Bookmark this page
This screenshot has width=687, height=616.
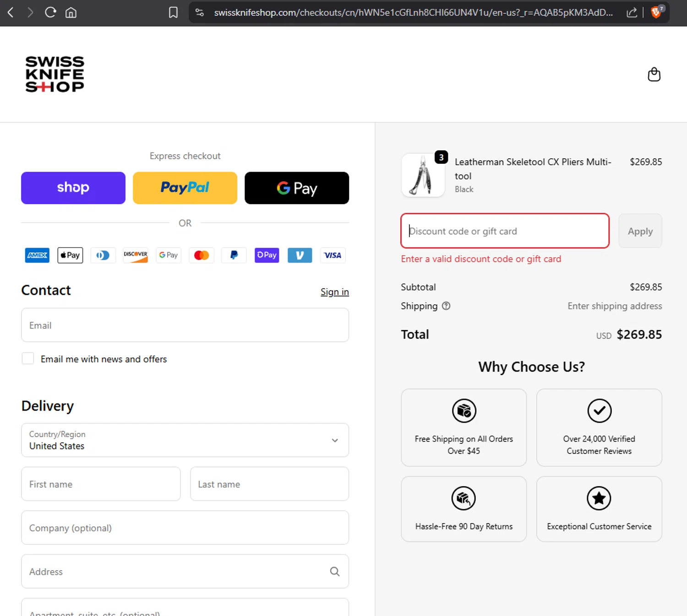(173, 12)
